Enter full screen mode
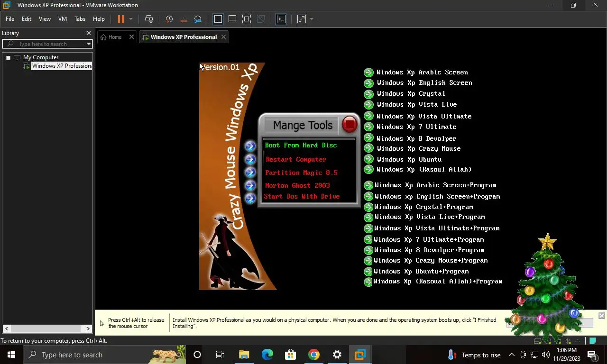 (x=247, y=19)
